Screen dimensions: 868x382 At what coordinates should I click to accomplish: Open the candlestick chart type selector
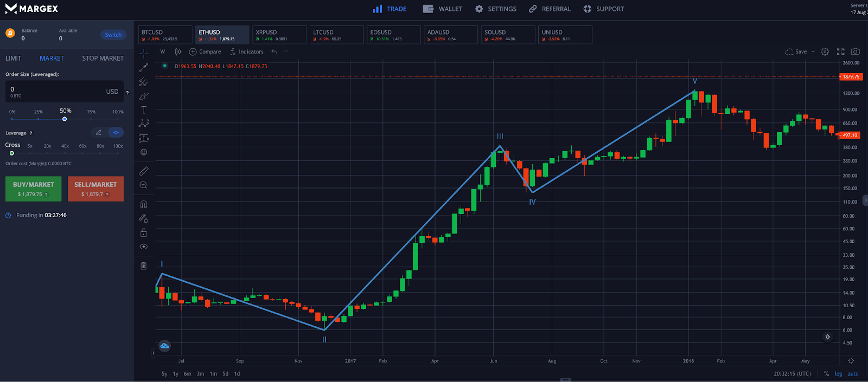tap(178, 52)
